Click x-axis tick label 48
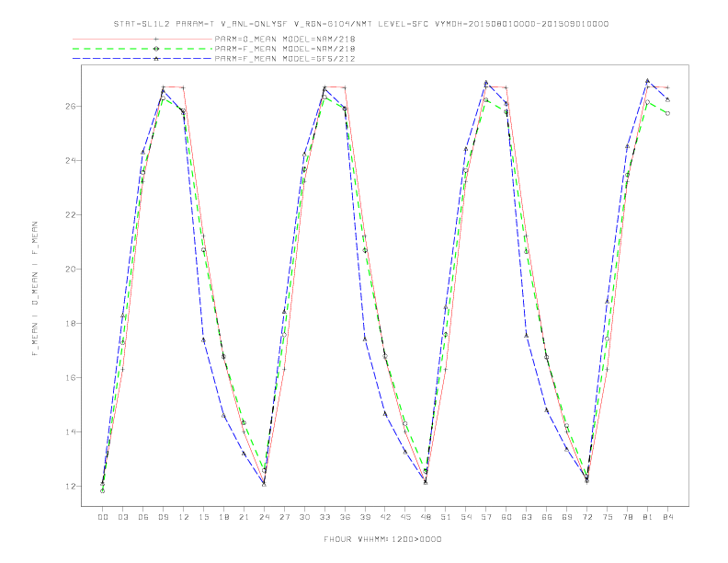728x563 pixels. pyautogui.click(x=426, y=517)
